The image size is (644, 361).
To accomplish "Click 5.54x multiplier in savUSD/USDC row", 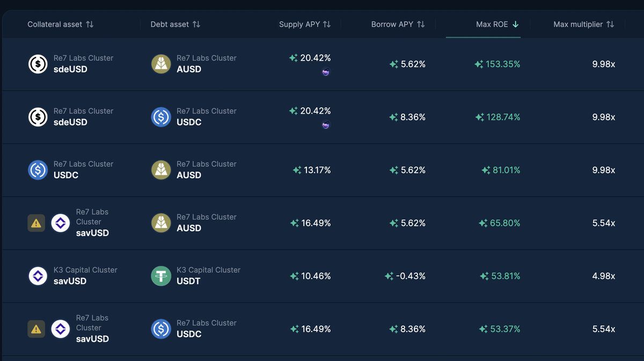I will (x=604, y=329).
